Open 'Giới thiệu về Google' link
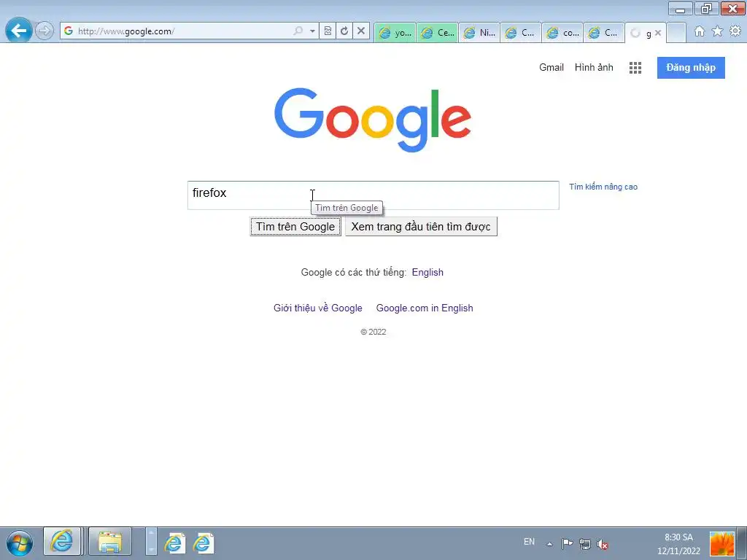 click(x=318, y=308)
